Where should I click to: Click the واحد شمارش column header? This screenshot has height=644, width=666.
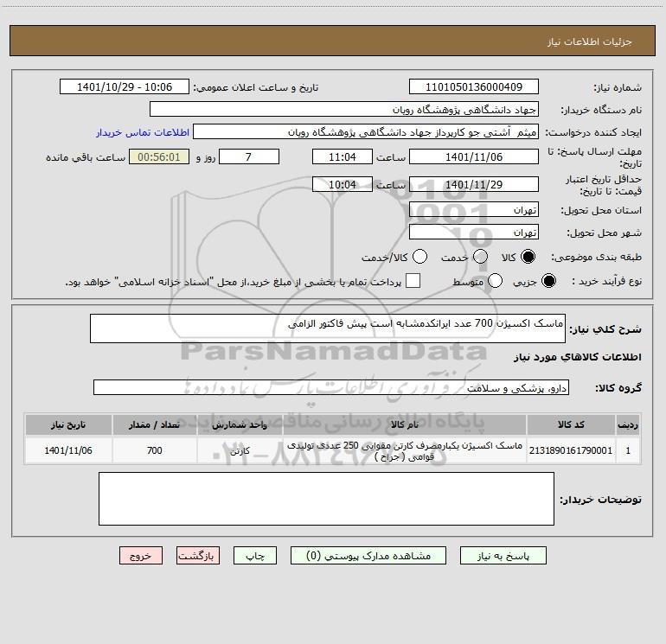point(240,425)
